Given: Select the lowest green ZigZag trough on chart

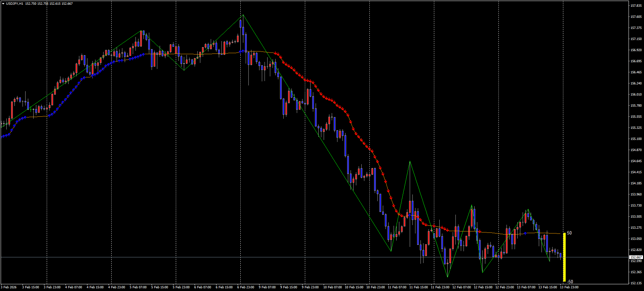Looking at the screenshot, I should click(448, 277).
